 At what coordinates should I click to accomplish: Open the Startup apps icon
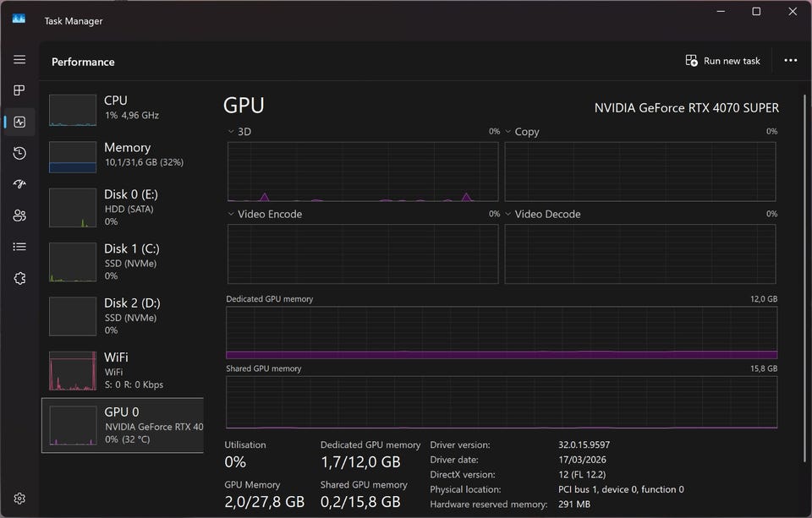[19, 184]
